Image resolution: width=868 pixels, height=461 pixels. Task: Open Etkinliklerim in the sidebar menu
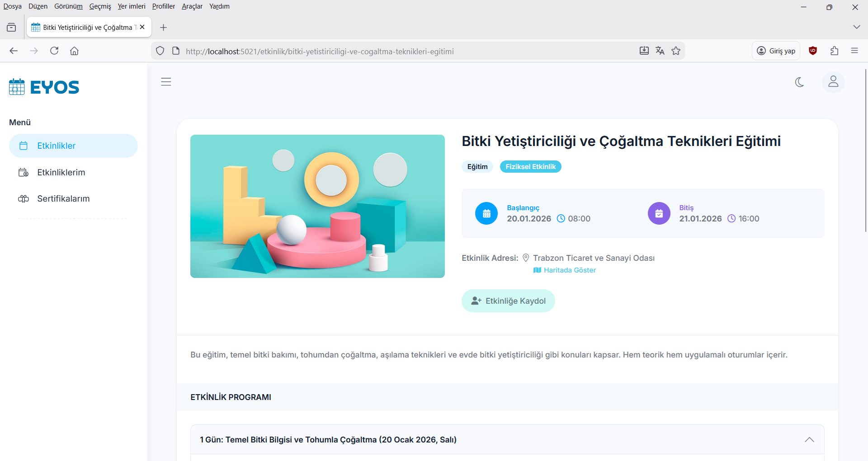tap(61, 172)
